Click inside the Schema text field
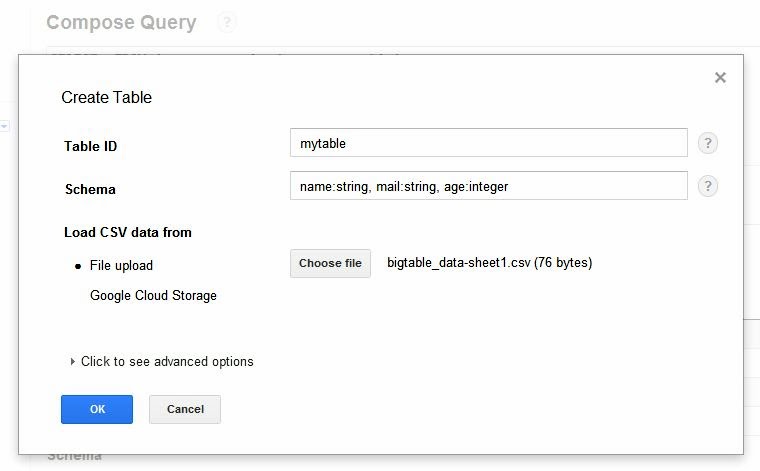This screenshot has width=760, height=471. (x=488, y=186)
